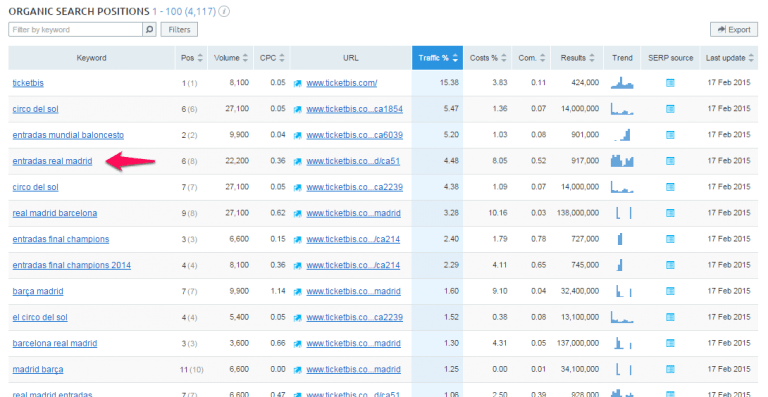View trend chart for ticketbis keyword

[x=622, y=83]
